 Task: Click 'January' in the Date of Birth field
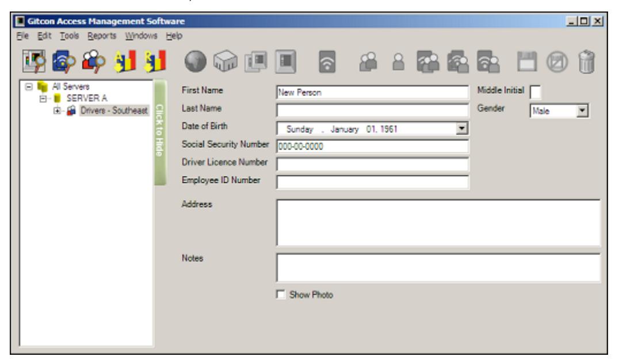point(344,129)
